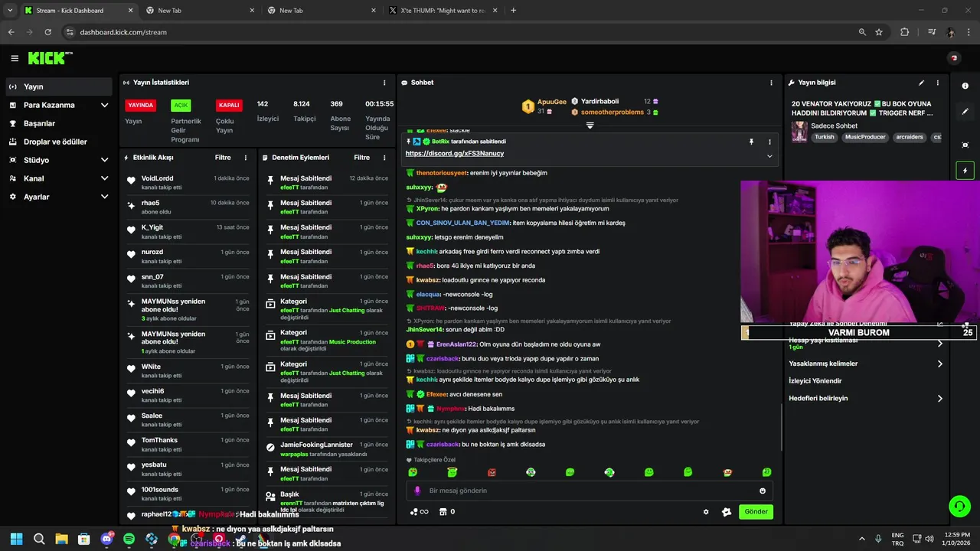Click ApuuGee in chat leaderboard

point(551,102)
